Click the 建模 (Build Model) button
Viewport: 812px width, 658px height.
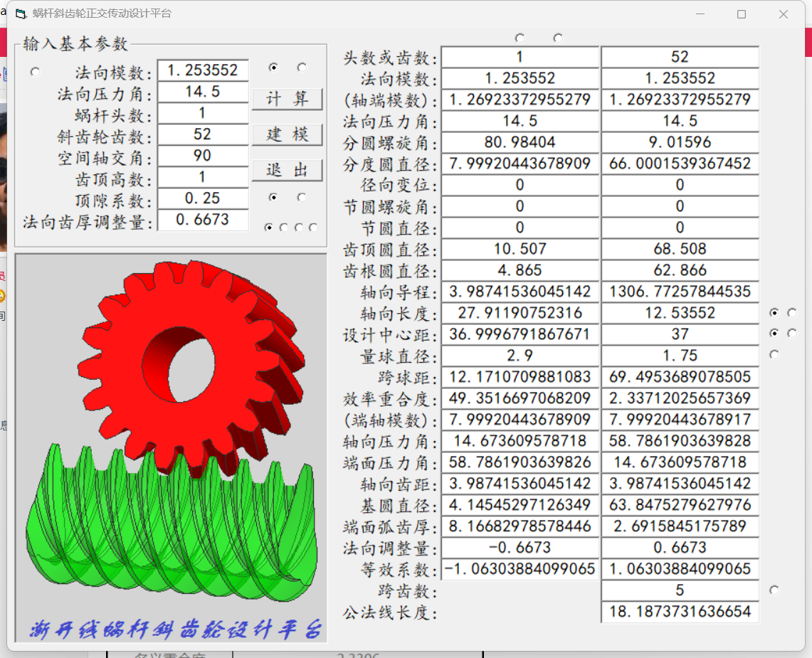click(287, 134)
